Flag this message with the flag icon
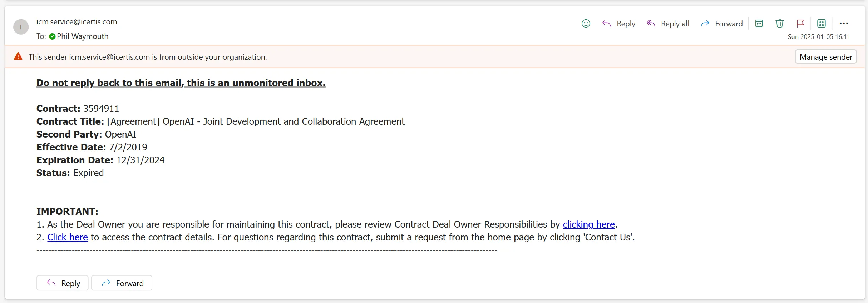The image size is (868, 303). pos(800,24)
